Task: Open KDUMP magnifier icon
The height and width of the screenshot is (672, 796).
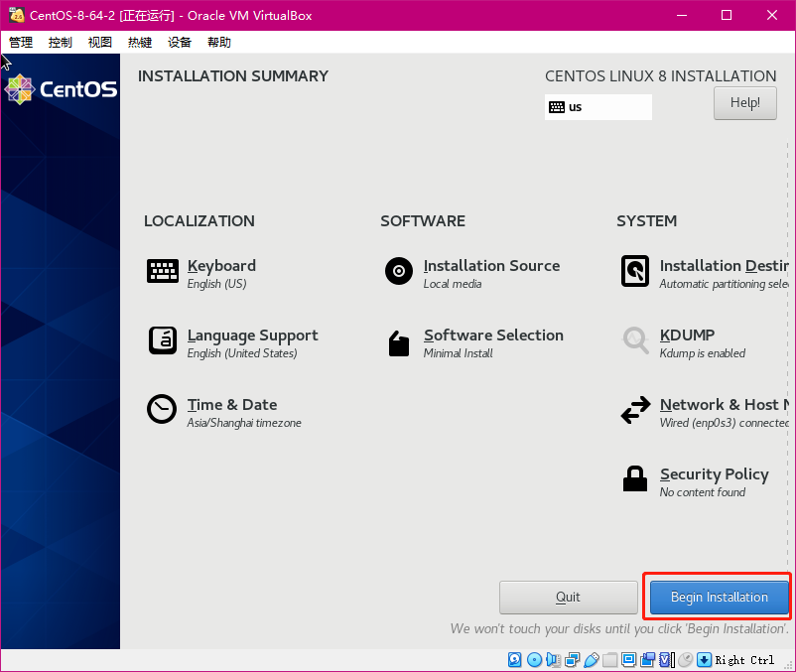Action: click(635, 340)
